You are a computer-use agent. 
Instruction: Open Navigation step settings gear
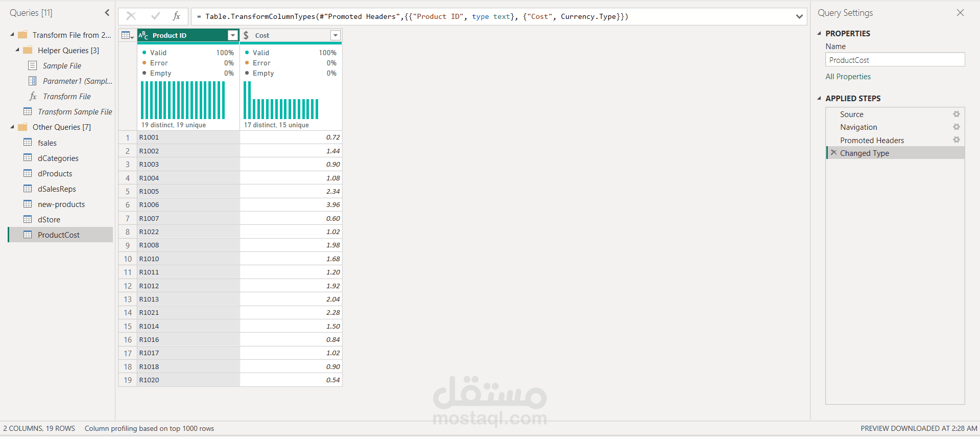pos(956,127)
